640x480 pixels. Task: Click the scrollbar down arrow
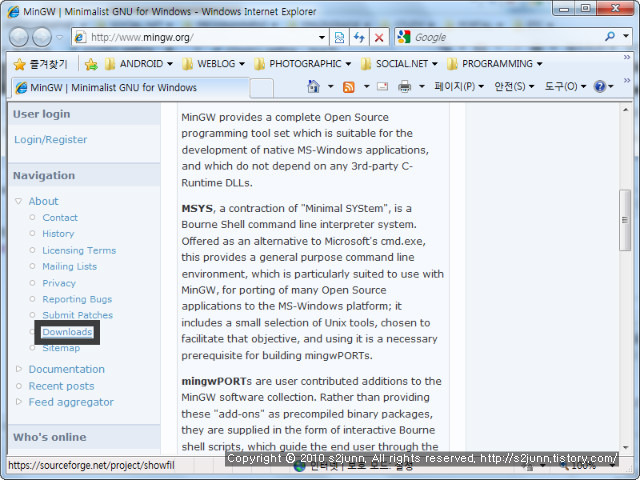click(x=625, y=447)
